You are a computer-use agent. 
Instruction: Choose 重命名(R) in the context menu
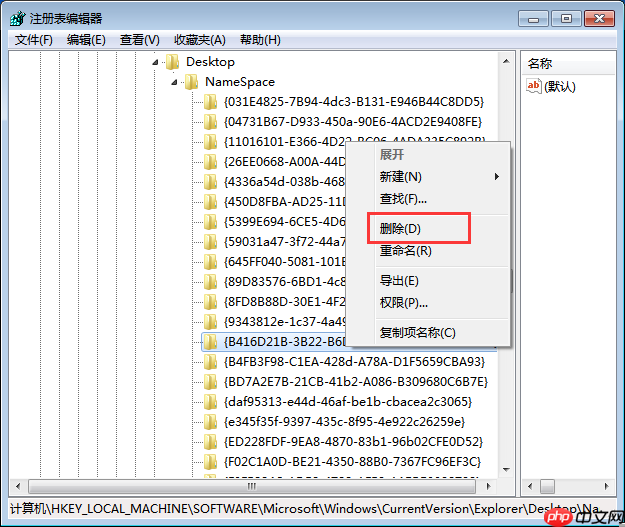click(406, 251)
